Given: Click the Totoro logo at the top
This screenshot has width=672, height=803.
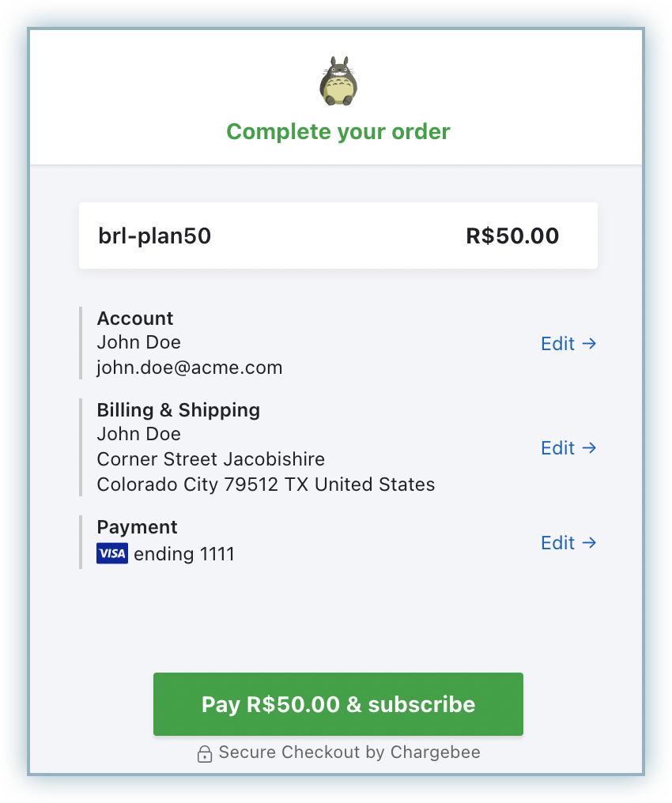Looking at the screenshot, I should (338, 81).
